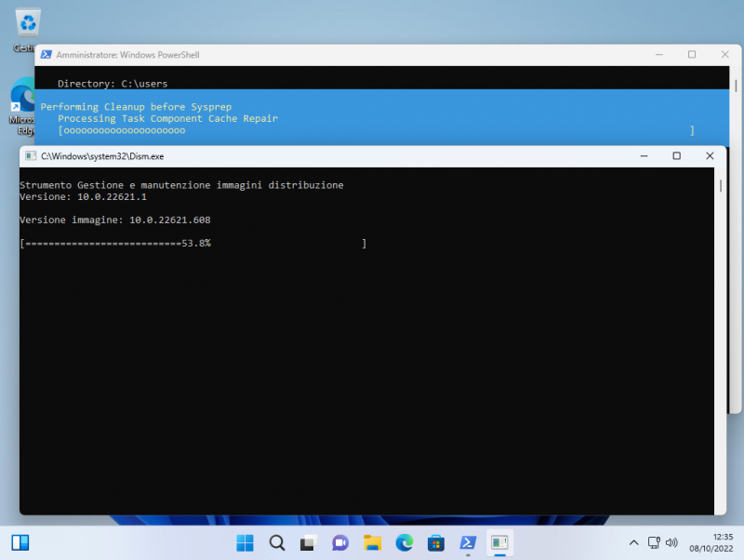Expand the hidden system tray icons
This screenshot has height=560, width=744.
pyautogui.click(x=633, y=542)
